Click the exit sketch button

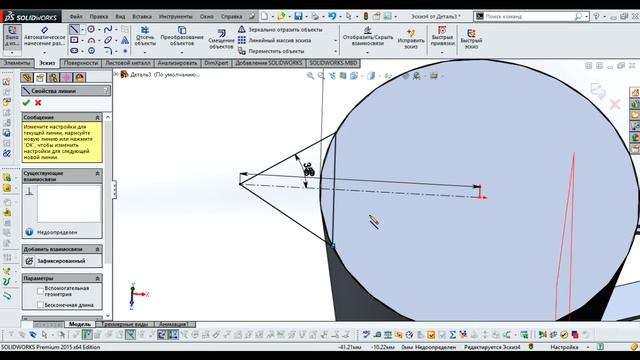click(12, 36)
